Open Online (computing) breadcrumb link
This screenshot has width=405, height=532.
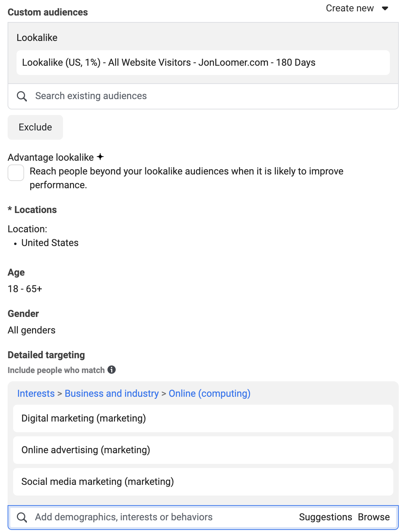tap(209, 393)
